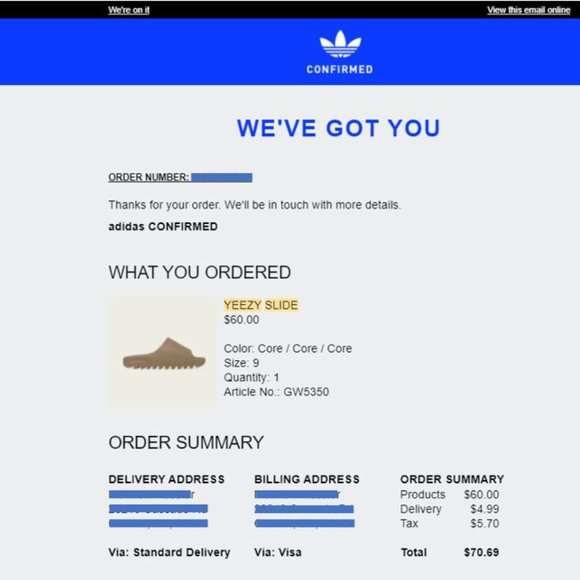
Task: Select the redacted order number bar
Action: pyautogui.click(x=222, y=178)
